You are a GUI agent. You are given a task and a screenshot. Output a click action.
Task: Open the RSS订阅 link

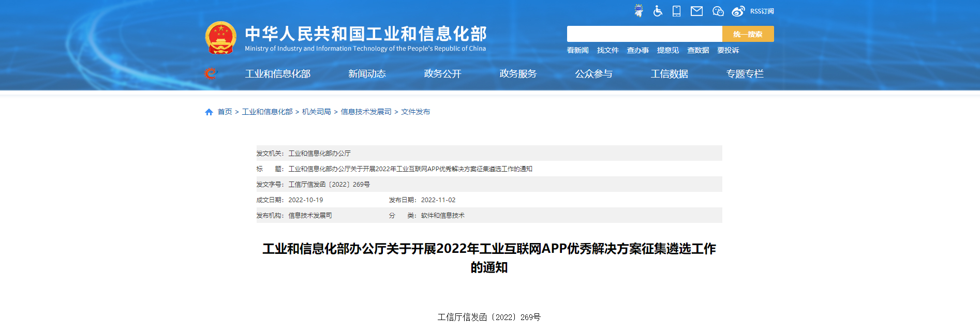pyautogui.click(x=762, y=11)
